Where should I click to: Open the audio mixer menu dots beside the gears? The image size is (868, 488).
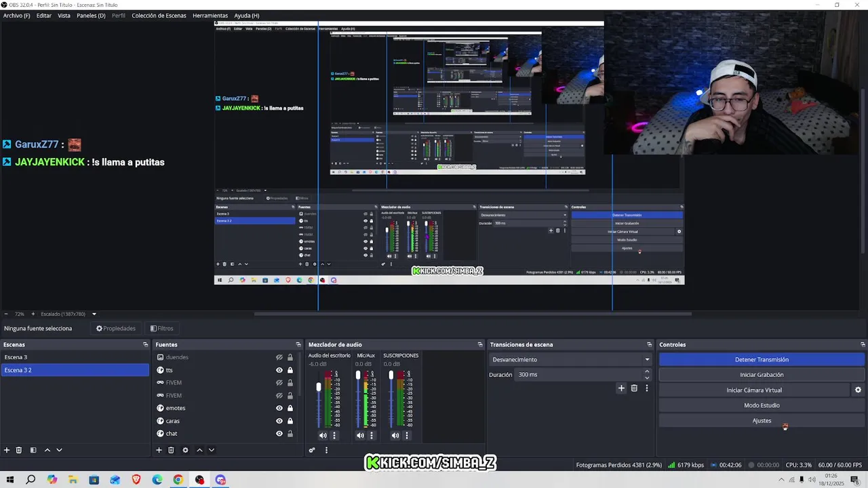coord(326,450)
